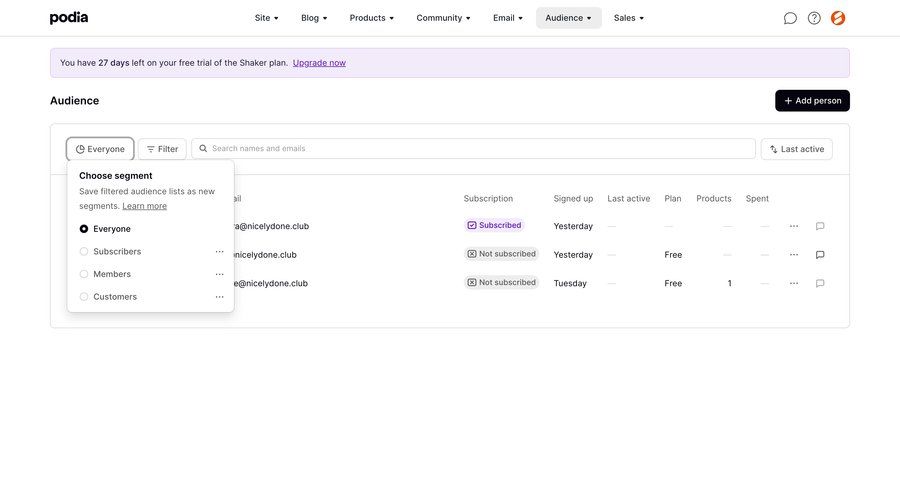The width and height of the screenshot is (900, 484).
Task: Click the Tuesday signed up value
Action: [x=570, y=284]
